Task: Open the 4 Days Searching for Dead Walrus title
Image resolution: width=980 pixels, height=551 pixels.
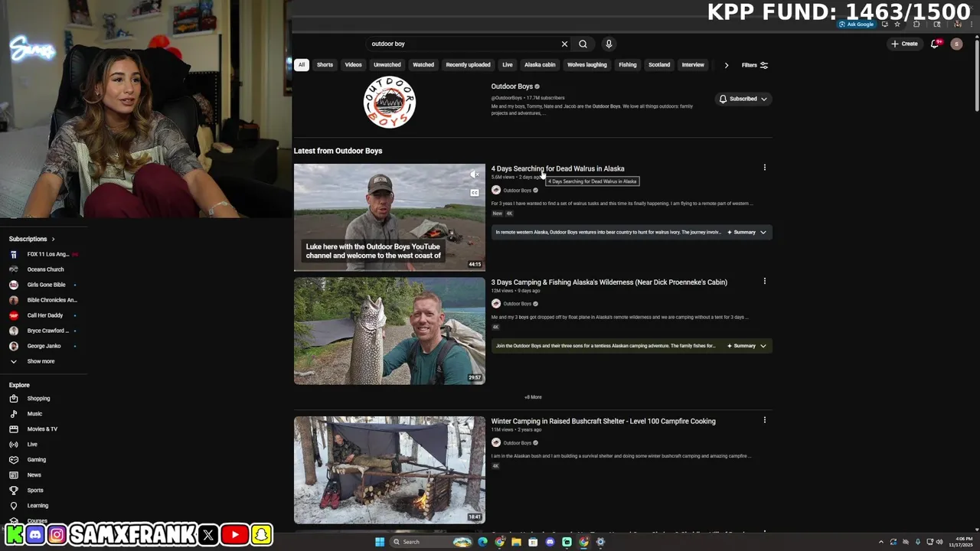Action: pyautogui.click(x=557, y=168)
